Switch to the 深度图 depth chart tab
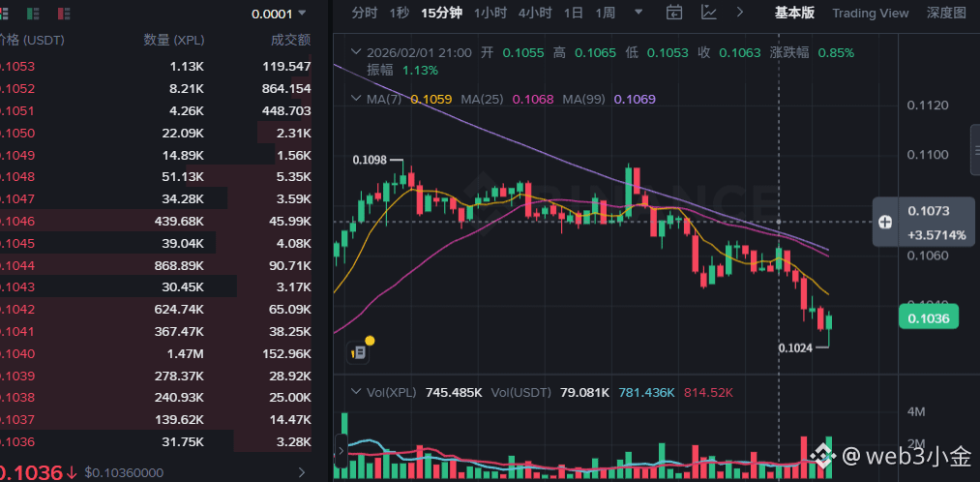Screen dimensions: 980x482 (945, 13)
